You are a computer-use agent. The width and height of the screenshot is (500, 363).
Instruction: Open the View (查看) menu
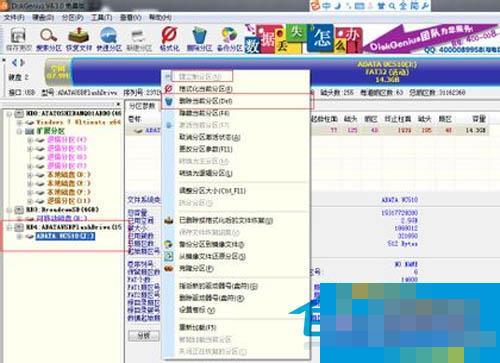coord(131,17)
